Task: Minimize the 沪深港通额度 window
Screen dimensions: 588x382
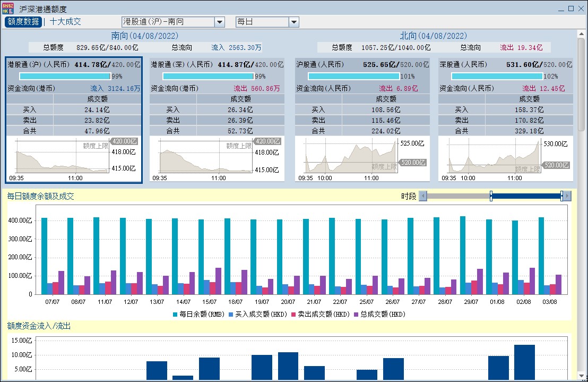Action: 561,9
